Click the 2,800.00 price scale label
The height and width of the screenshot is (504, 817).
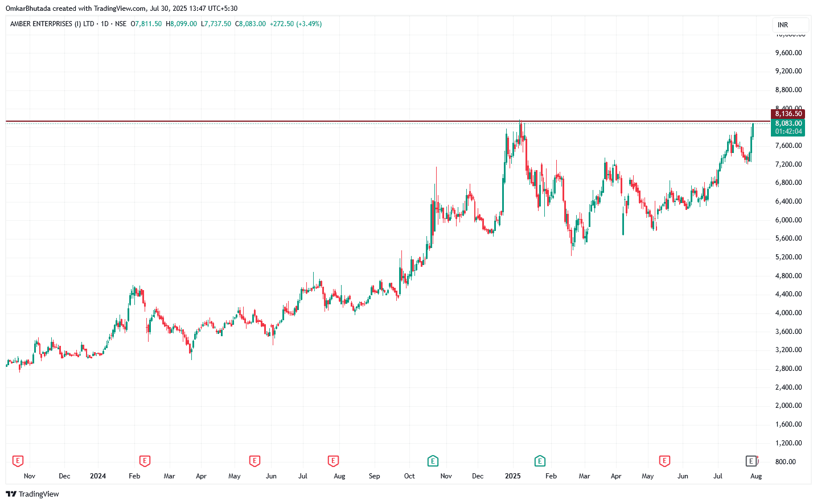(x=789, y=369)
